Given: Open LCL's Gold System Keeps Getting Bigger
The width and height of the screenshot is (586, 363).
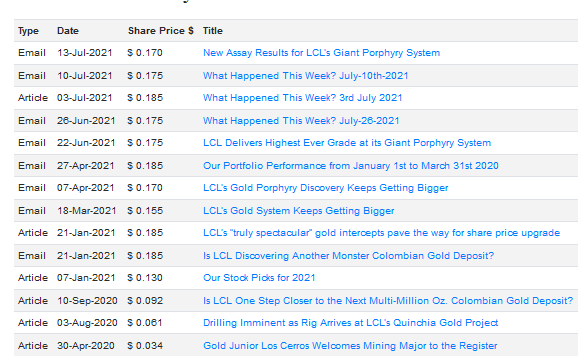Looking at the screenshot, I should [299, 211].
